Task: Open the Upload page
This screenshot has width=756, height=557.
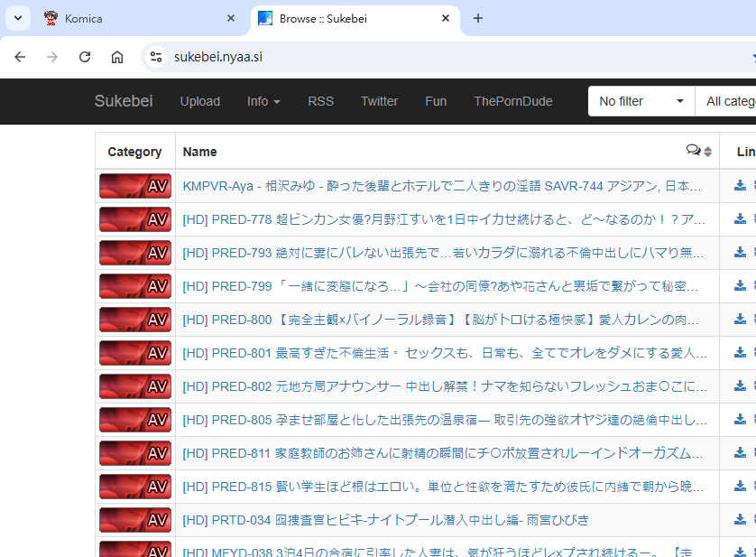Action: click(x=200, y=101)
